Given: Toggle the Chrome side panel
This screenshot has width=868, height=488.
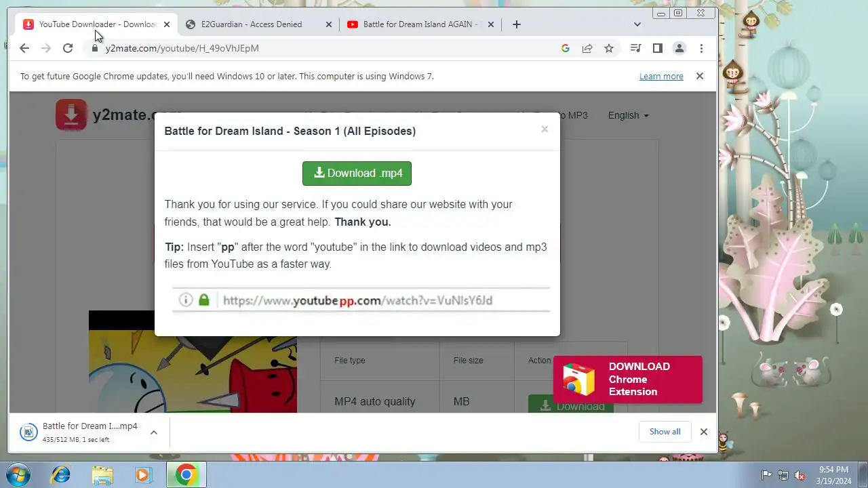Looking at the screenshot, I should 657,48.
